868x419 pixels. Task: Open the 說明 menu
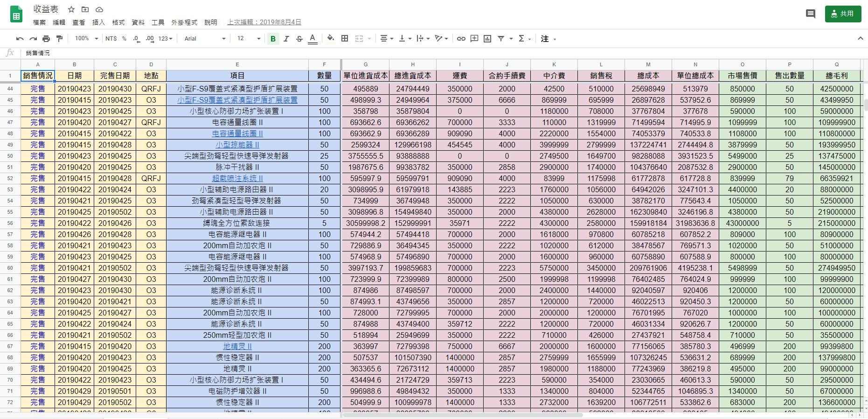tap(211, 22)
